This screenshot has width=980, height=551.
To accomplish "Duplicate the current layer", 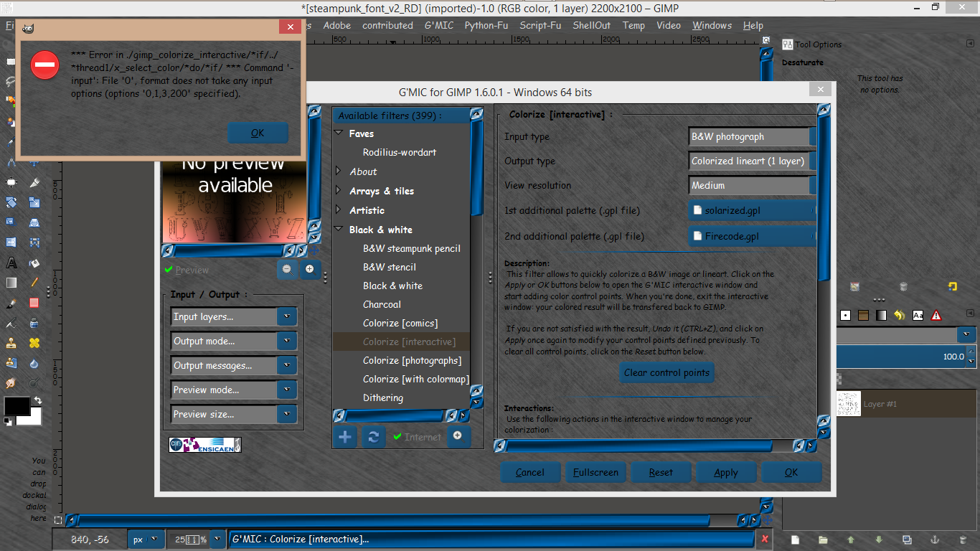I will (x=907, y=540).
